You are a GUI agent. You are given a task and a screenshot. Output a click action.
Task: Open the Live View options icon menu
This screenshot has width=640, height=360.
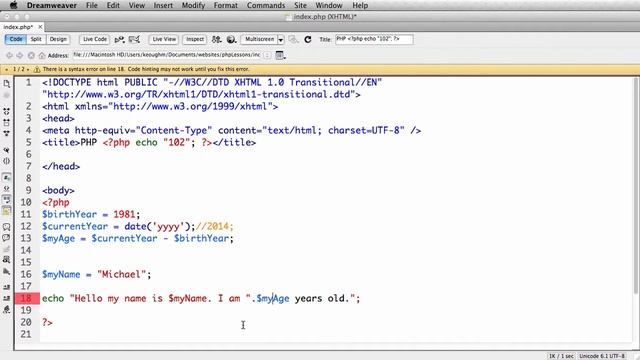[280, 55]
